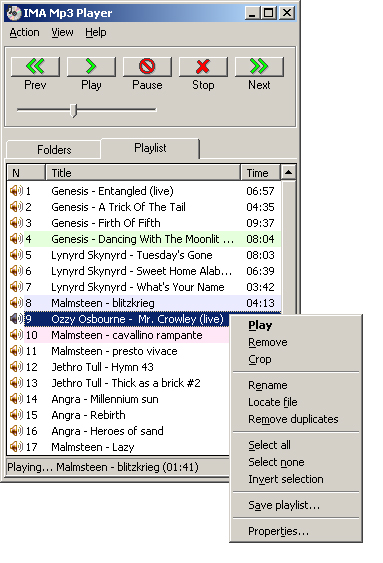Click the speaker icon beside track 1
Screen dimensions: 383x563
tap(16, 191)
